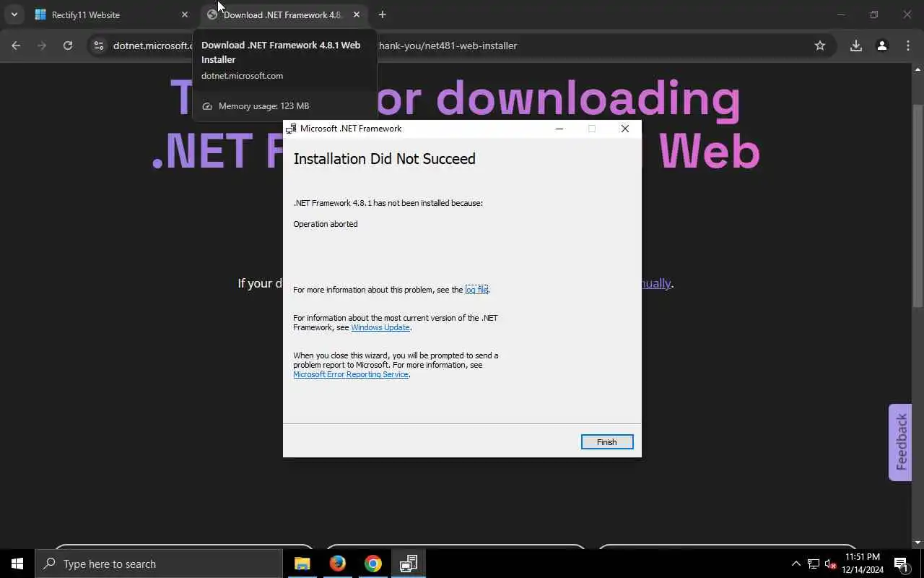Select the .NET installer taskbar icon
The image size is (924, 578).
click(x=409, y=564)
